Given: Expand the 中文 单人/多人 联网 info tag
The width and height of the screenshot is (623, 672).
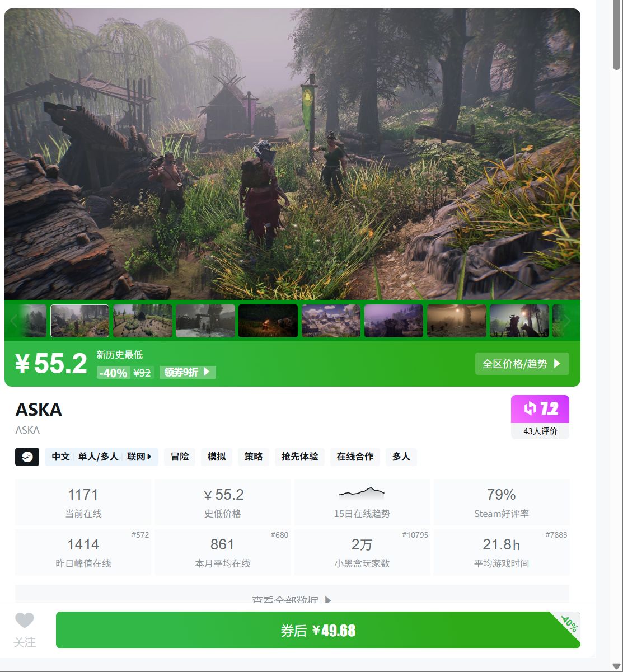Looking at the screenshot, I should (x=102, y=457).
